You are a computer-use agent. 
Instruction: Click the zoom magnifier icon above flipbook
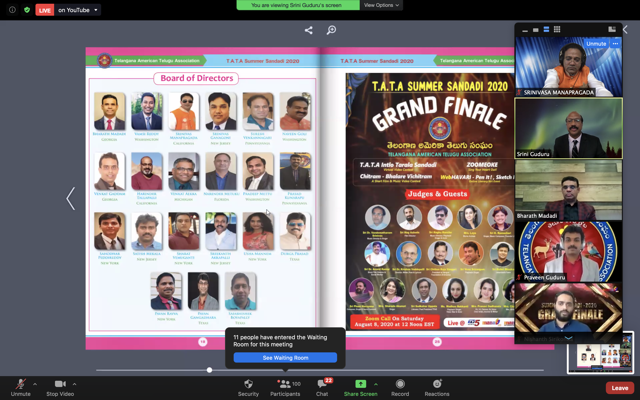[331, 30]
